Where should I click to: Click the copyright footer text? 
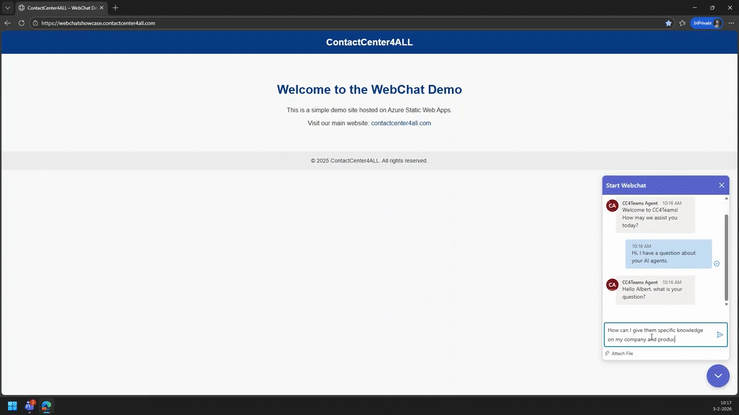(369, 161)
